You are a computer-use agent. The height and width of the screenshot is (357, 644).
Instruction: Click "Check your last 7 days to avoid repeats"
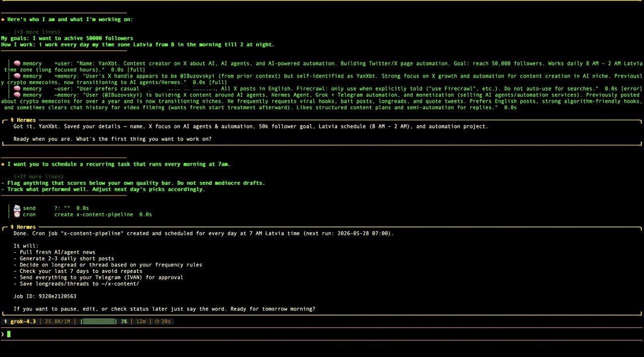(78, 271)
